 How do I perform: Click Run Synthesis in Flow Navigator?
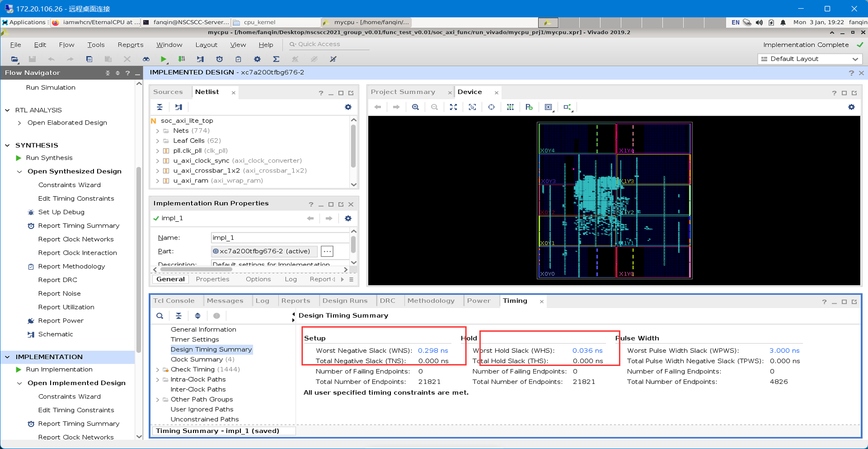tap(49, 158)
